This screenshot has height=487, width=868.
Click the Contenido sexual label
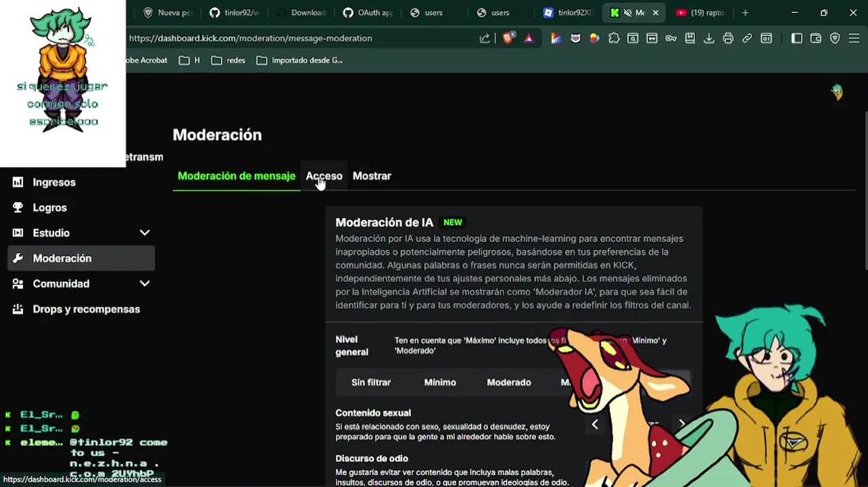(373, 413)
